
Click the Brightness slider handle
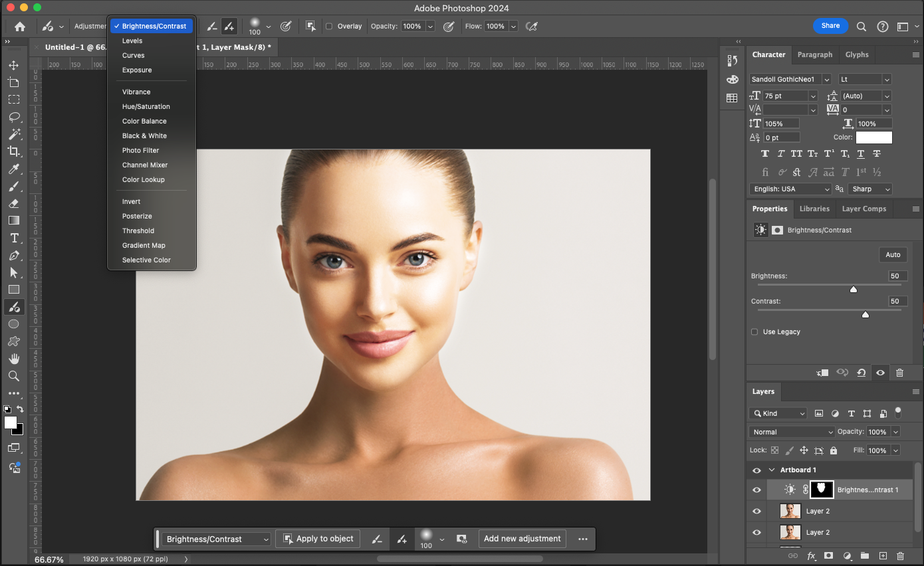point(854,289)
